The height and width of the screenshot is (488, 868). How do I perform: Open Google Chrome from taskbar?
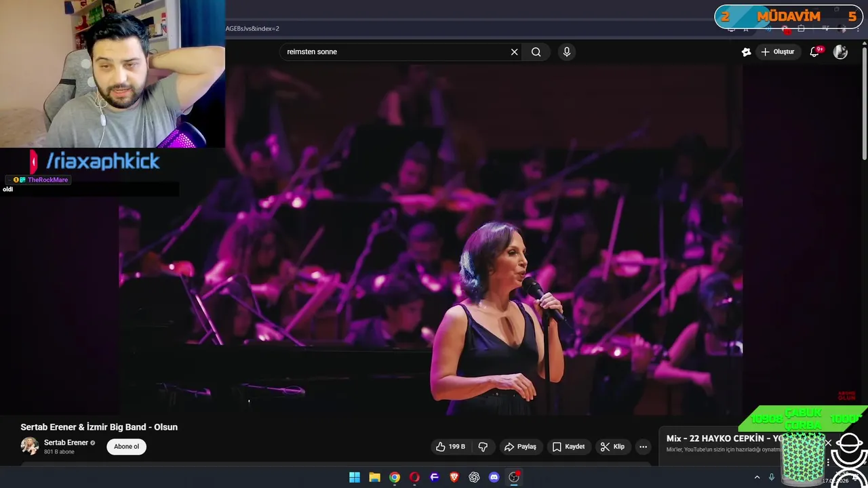(x=395, y=477)
